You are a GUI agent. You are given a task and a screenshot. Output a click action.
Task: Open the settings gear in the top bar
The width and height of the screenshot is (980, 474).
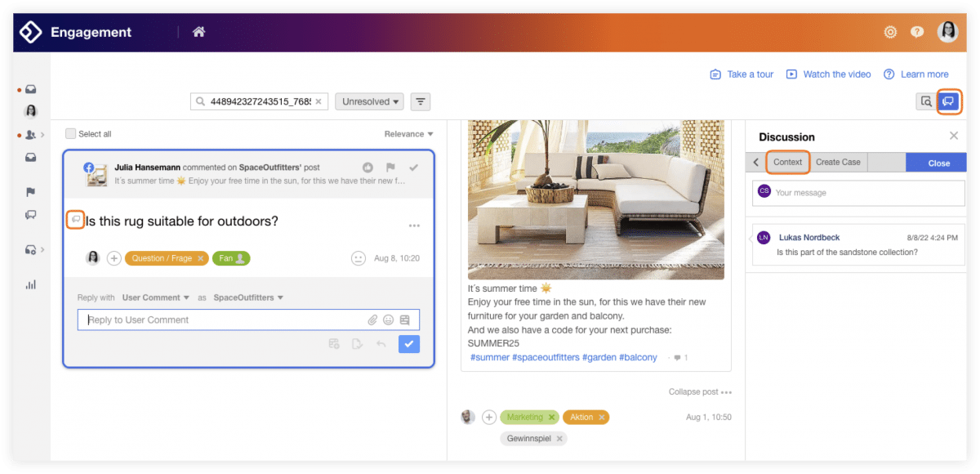point(890,32)
